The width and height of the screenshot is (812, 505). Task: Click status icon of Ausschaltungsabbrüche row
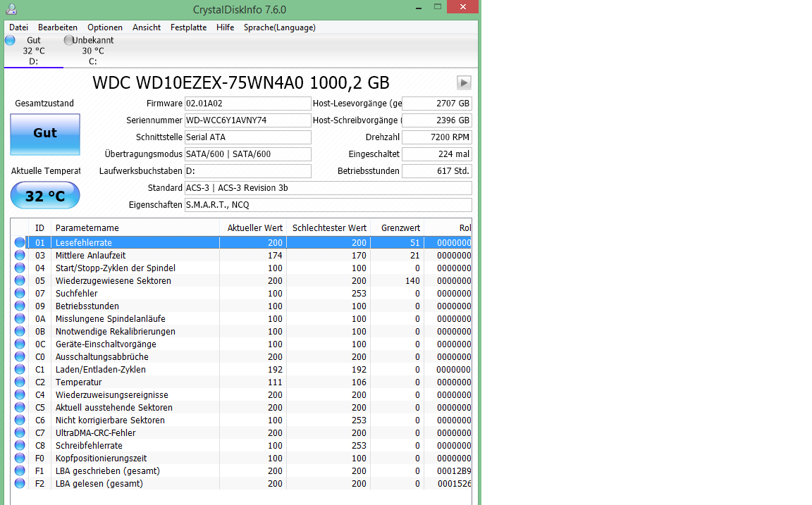coord(20,356)
